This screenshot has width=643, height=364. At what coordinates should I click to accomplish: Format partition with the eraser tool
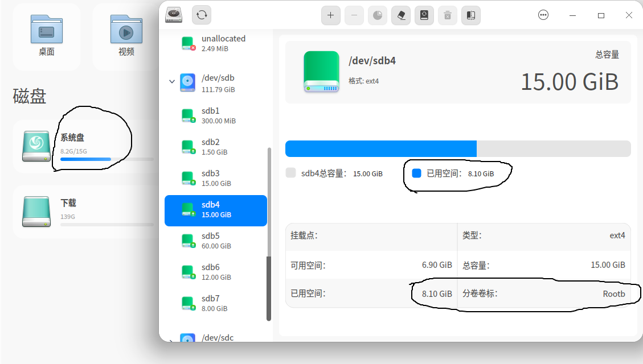click(400, 15)
